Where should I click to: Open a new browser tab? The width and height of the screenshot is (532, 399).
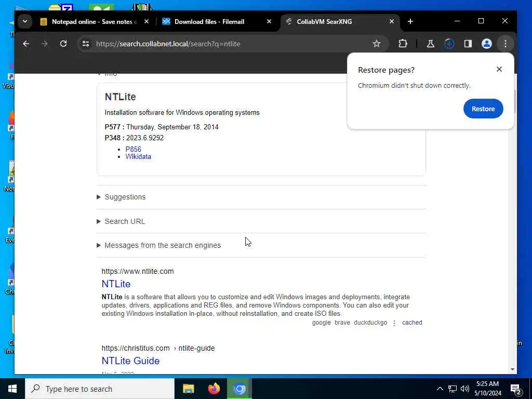pos(410,21)
